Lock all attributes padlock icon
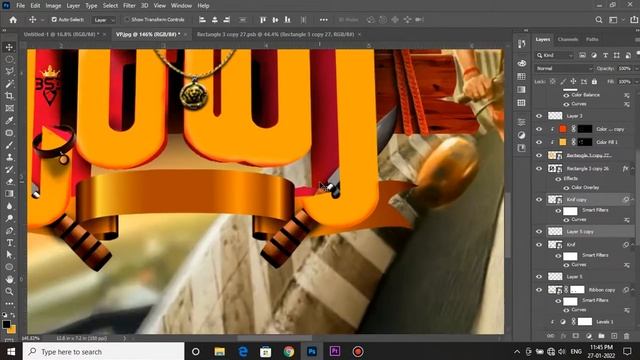This screenshot has height=360, width=640. 594,82
